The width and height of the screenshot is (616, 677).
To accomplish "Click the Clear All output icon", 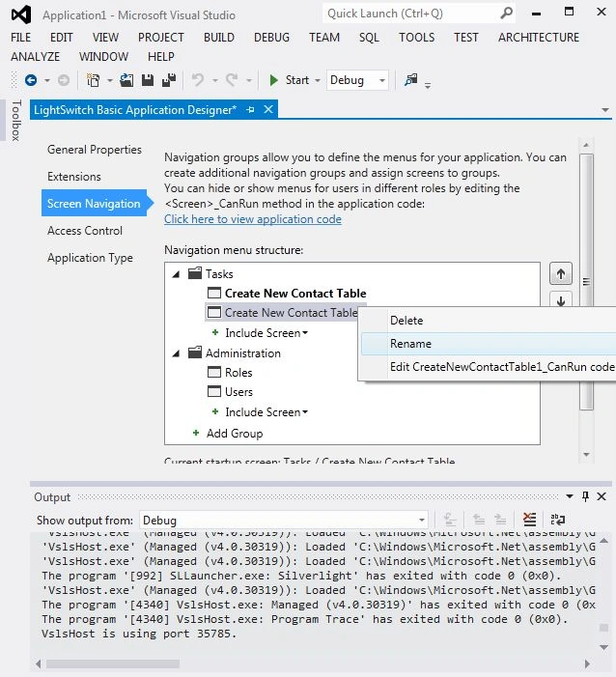I will (530, 520).
